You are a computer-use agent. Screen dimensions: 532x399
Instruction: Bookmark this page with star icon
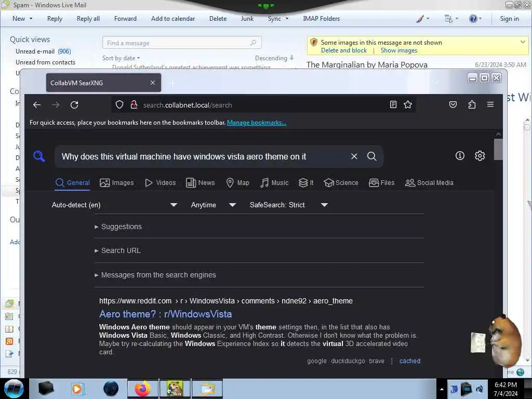(408, 104)
